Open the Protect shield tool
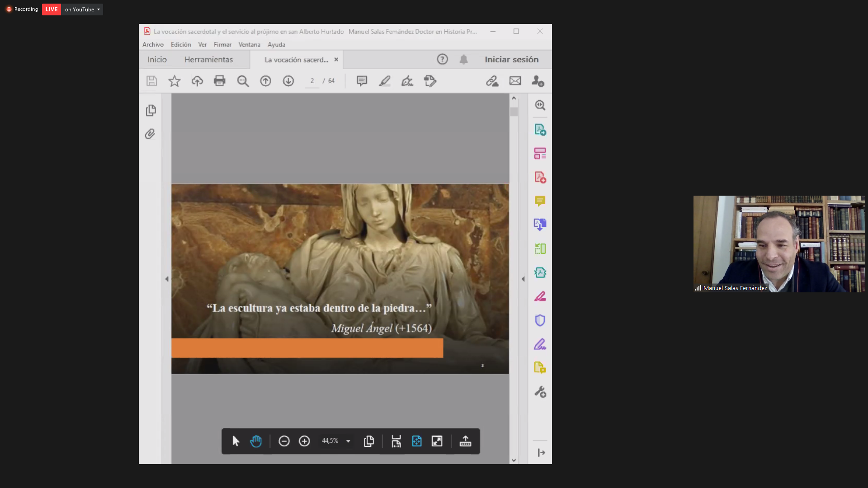 [540, 320]
